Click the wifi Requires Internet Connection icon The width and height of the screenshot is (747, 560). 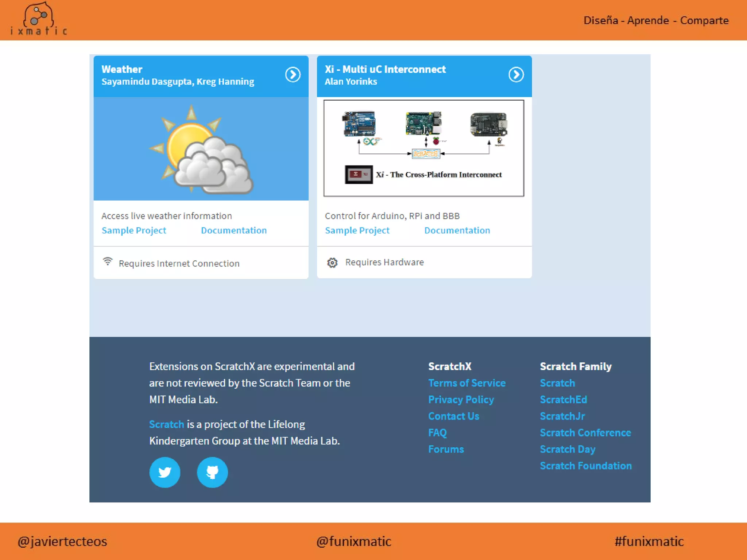coord(108,261)
